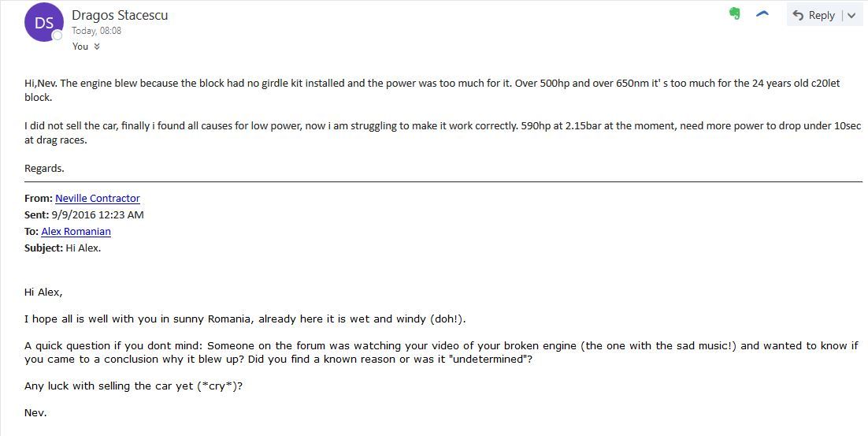
Task: Click the Nev. signature at the bottom
Action: pyautogui.click(x=35, y=412)
